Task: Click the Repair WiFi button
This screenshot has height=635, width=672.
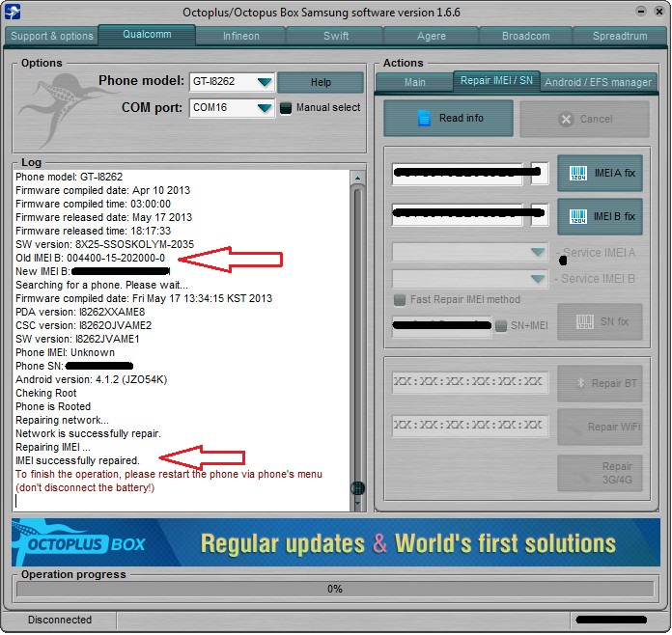Action: coord(600,427)
